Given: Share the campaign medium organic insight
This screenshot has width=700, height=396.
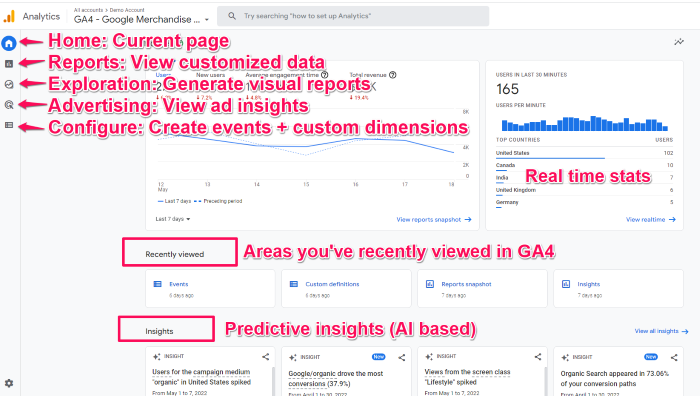Looking at the screenshot, I should [266, 357].
